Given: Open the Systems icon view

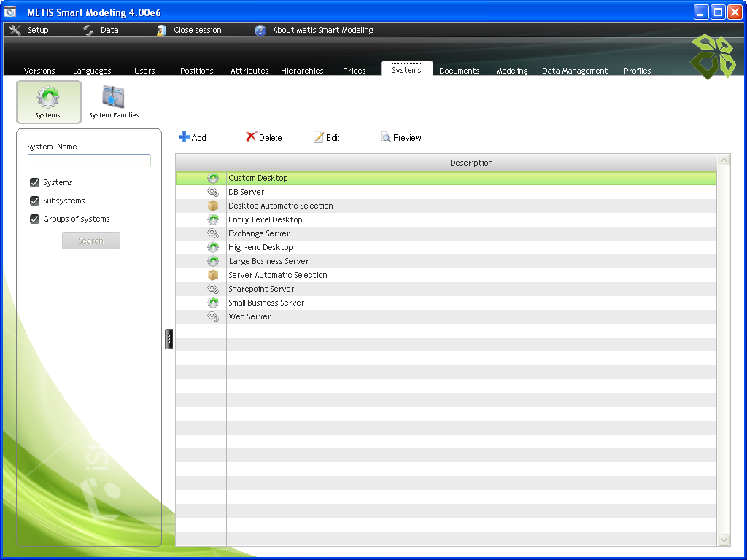Looking at the screenshot, I should (x=49, y=102).
